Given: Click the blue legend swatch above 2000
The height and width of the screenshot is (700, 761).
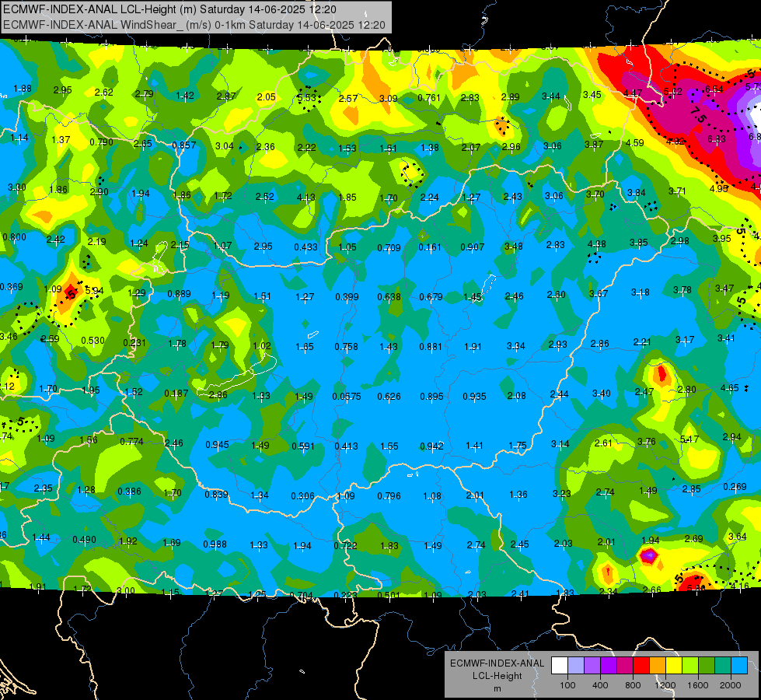Looking at the screenshot, I should click(739, 666).
